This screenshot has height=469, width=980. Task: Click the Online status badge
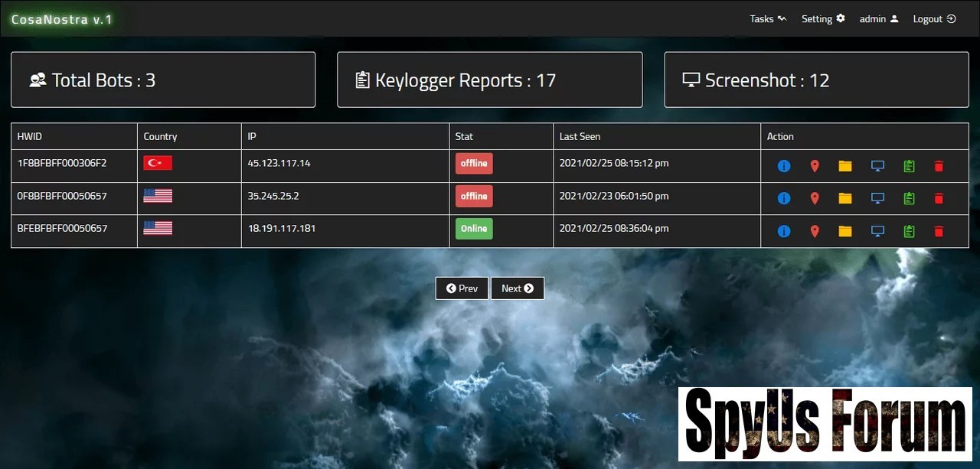[x=474, y=229]
